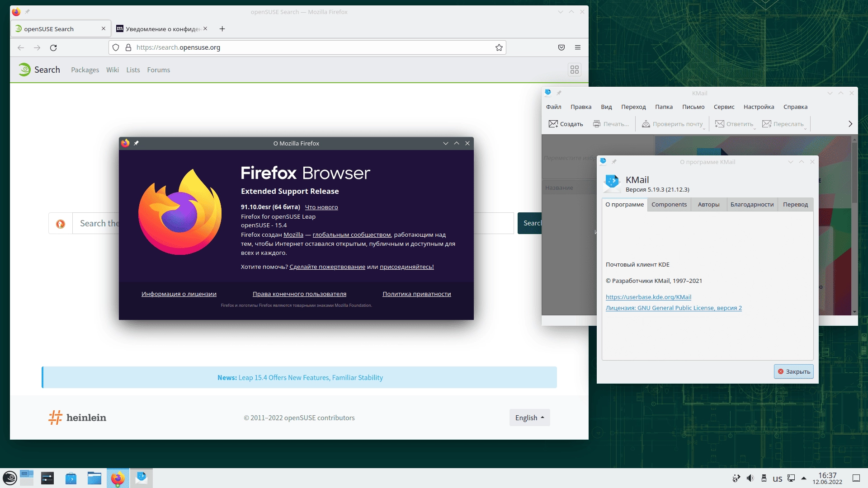Screen dimensions: 868x488
Task: Click Закрыть button in KMail about dialog
Action: tap(793, 372)
